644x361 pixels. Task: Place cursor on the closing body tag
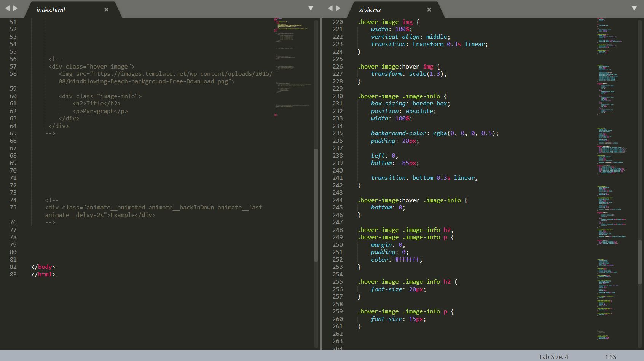pyautogui.click(x=43, y=267)
